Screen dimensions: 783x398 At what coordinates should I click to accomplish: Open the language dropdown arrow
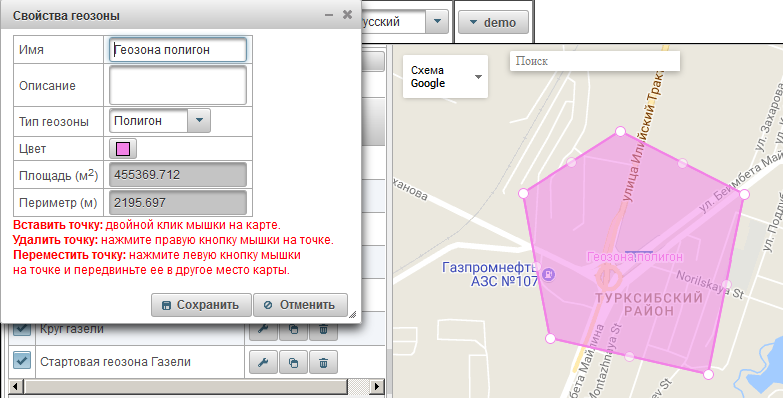click(437, 22)
